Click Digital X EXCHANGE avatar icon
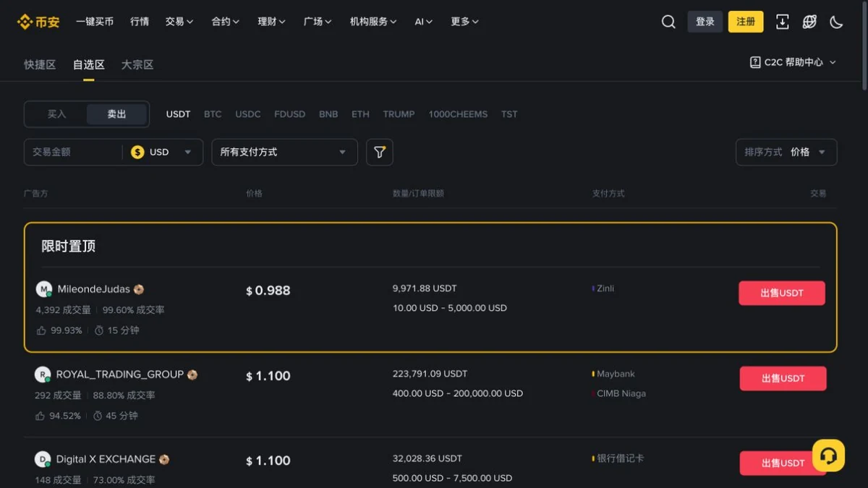 pyautogui.click(x=43, y=459)
